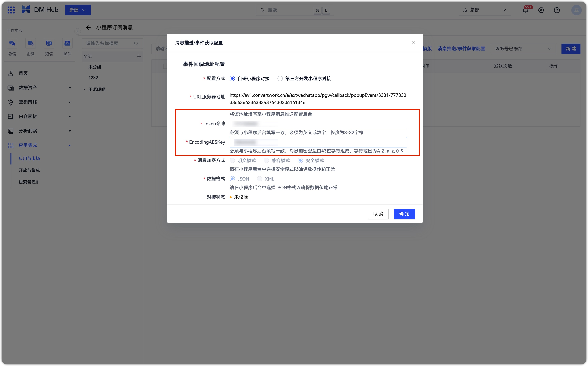This screenshot has height=366, width=588.
Task: Select the 全部 group row
Action: coord(112,57)
